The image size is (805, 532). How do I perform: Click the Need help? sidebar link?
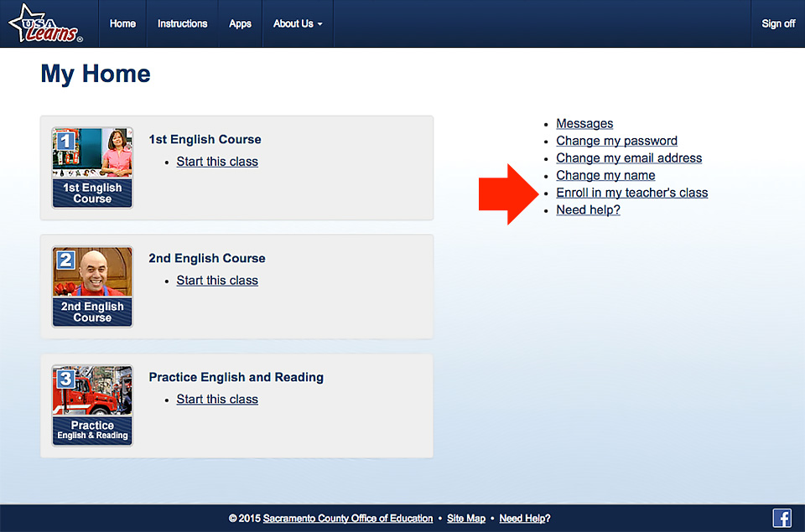588,209
